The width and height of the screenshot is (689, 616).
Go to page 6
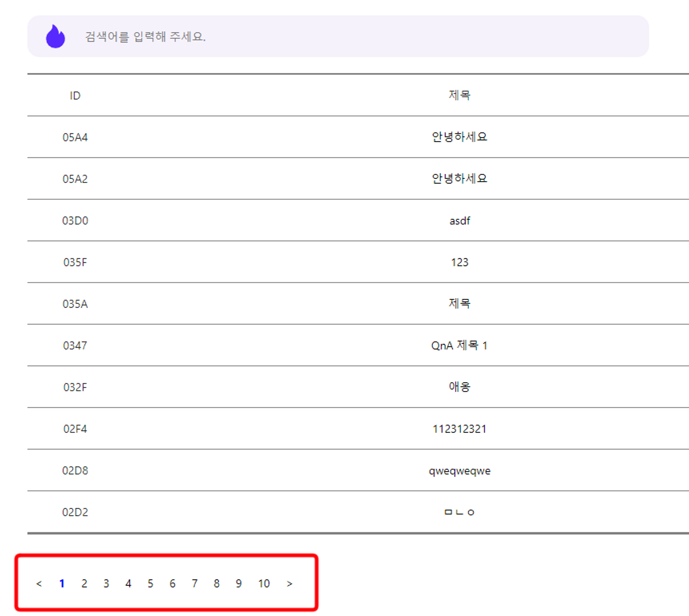point(172,584)
